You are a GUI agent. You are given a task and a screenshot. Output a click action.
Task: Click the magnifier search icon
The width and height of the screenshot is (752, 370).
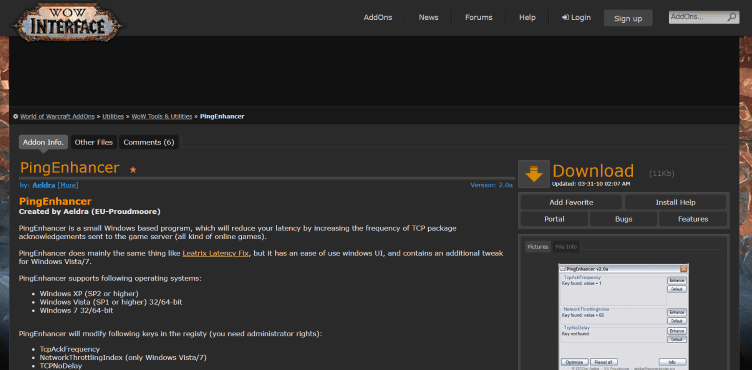pyautogui.click(x=731, y=18)
